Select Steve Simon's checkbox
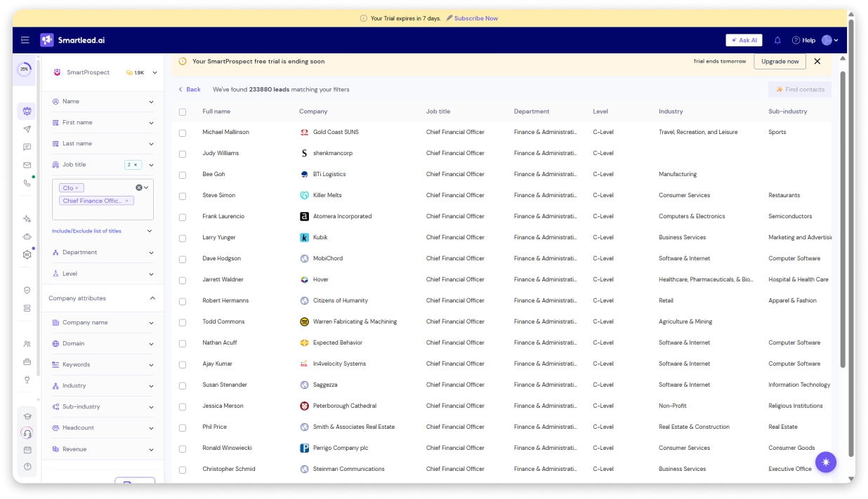Image resolution: width=868 pixels, height=499 pixels. click(183, 196)
